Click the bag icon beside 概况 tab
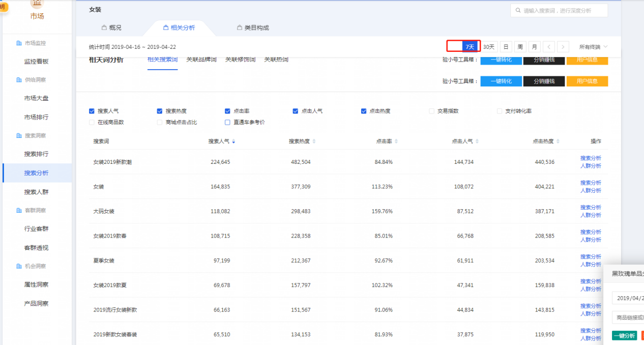Viewport: 644px width, 345px height. (104, 27)
